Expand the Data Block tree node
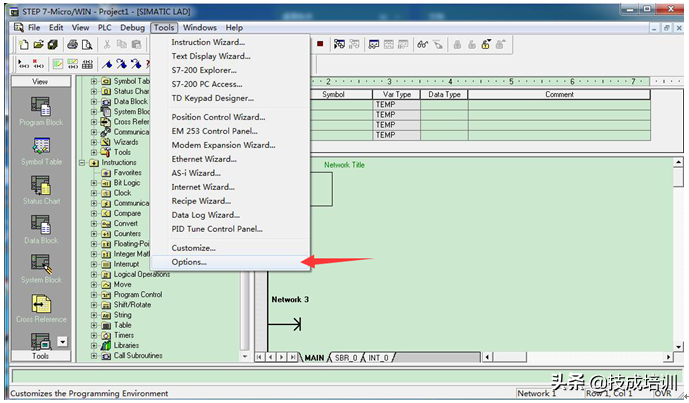 point(94,102)
